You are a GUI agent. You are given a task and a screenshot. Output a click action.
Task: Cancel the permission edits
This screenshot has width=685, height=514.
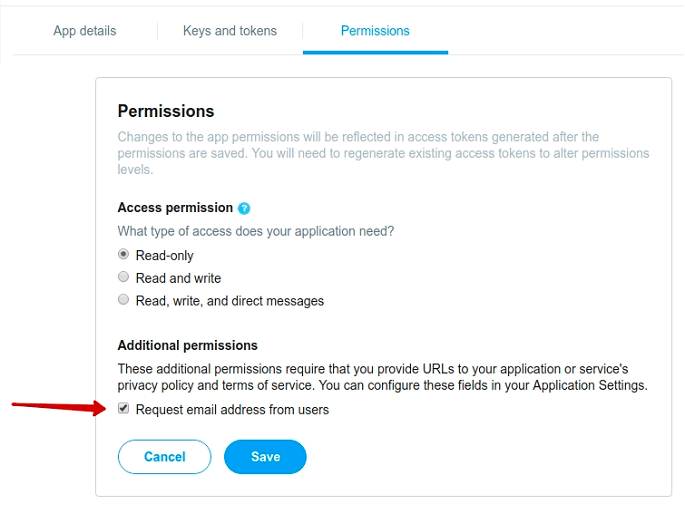click(165, 457)
